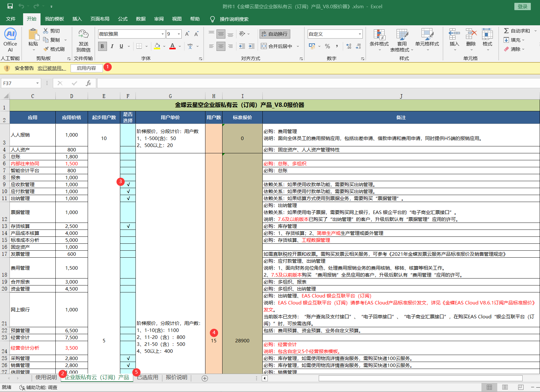Align text left
The image size is (540, 392).
click(211, 46)
